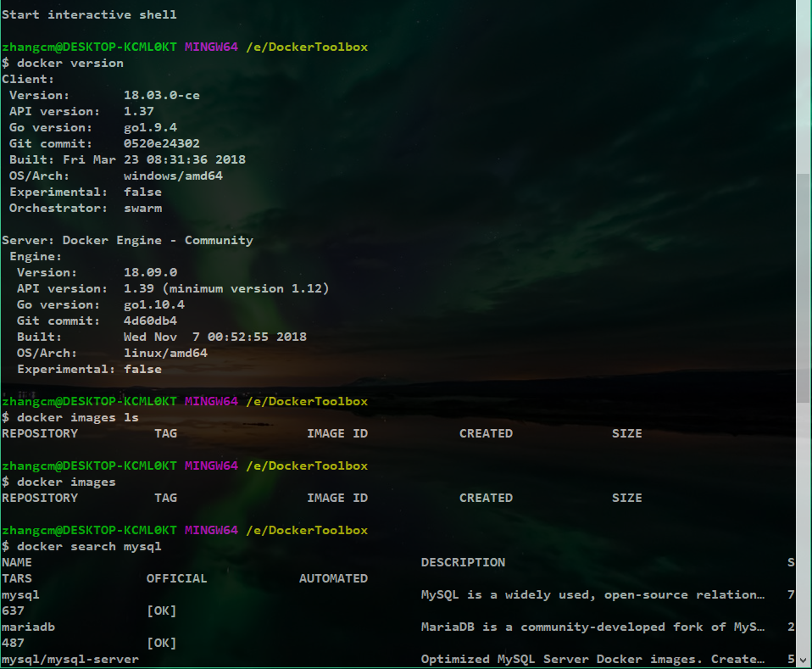Viewport: 812px width, 669px height.
Task: Click the MINGW64 label in the last prompt
Action: (211, 530)
